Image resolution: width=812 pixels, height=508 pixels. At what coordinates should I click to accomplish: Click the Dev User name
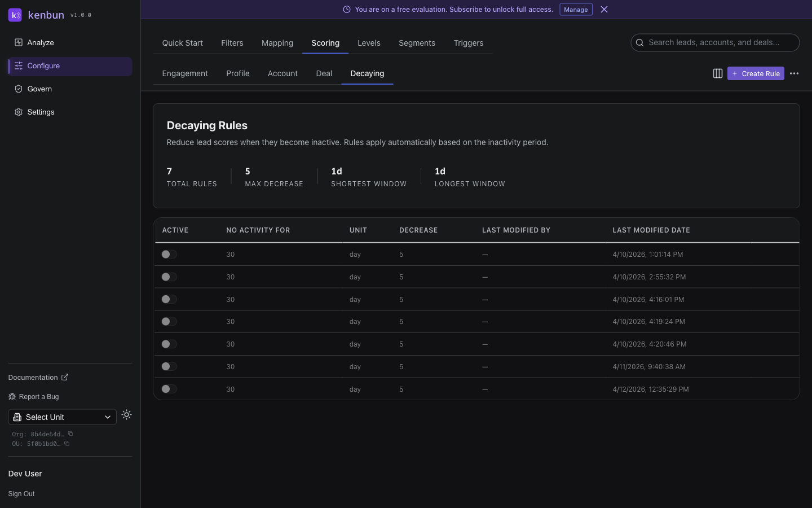click(25, 474)
